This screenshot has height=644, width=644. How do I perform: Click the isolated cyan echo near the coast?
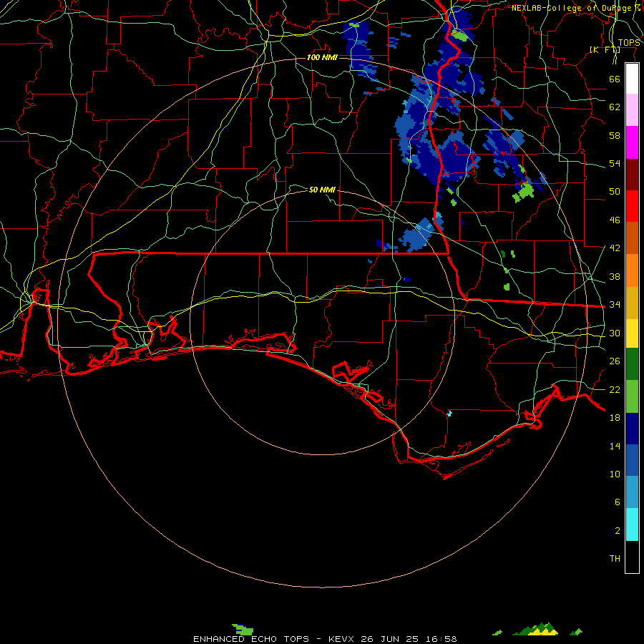pyautogui.click(x=450, y=413)
